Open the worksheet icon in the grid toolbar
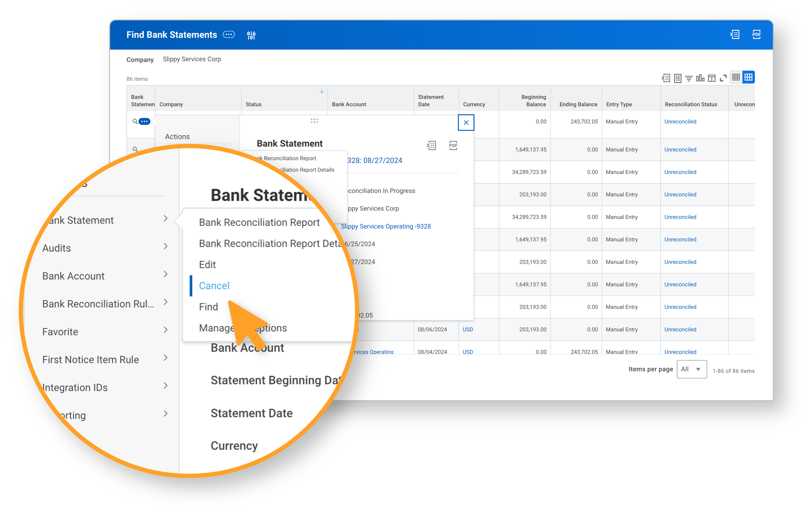Screen dimensions: 812x517 pyautogui.click(x=677, y=78)
